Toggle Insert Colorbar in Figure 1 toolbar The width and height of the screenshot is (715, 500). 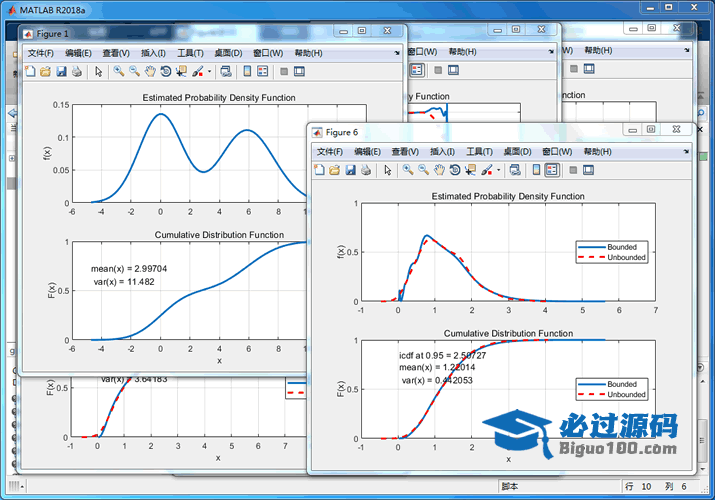point(247,72)
